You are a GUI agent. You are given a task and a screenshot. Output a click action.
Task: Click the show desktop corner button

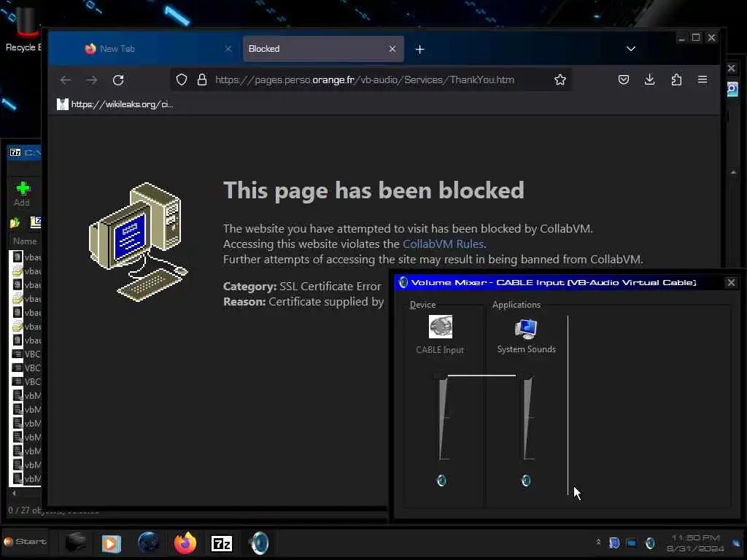tap(737, 543)
